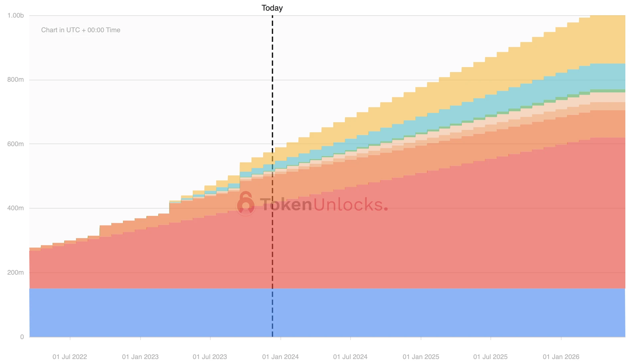Screen dimensions: 630x364
Task: Click the 01 Jan 2025 date label
Action: (421, 357)
